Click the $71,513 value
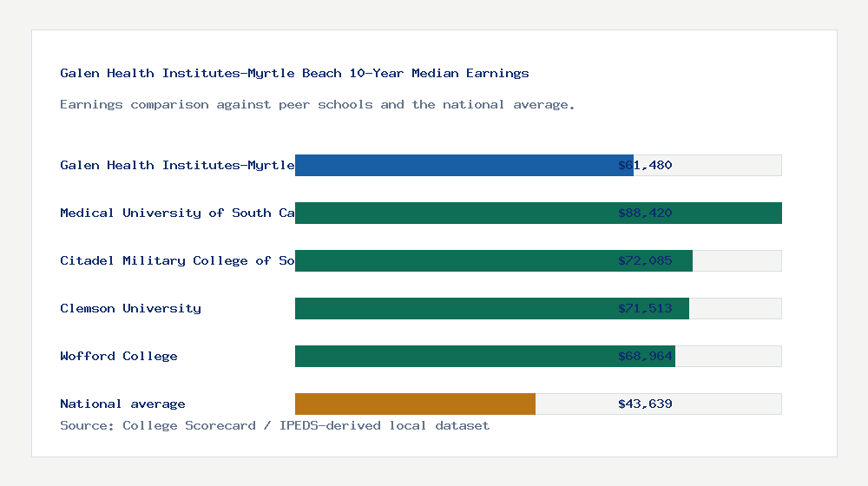The height and width of the screenshot is (486, 868). (x=645, y=308)
